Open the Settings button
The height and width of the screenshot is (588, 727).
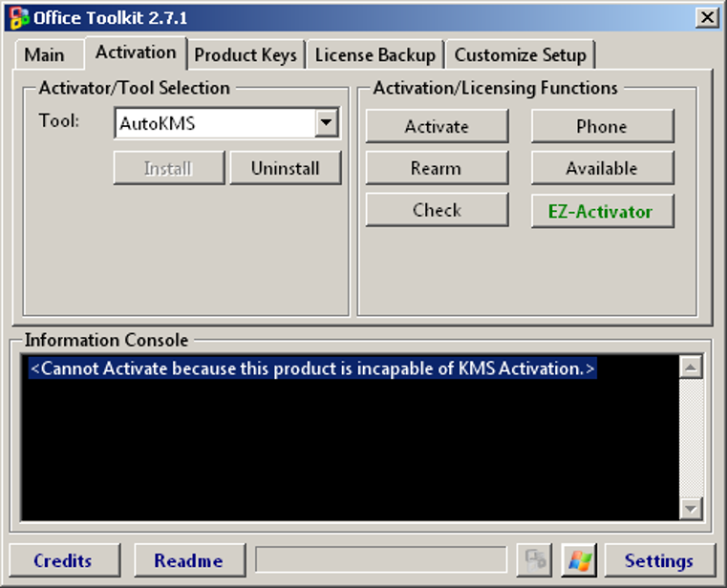(658, 560)
